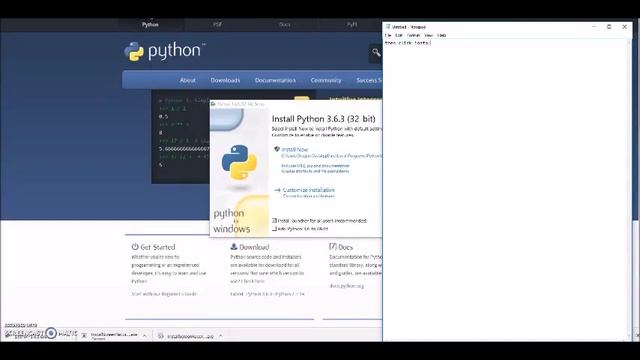Click the Beginner's Guide link under Get Started
The height and width of the screenshot is (360, 640).
[164, 294]
